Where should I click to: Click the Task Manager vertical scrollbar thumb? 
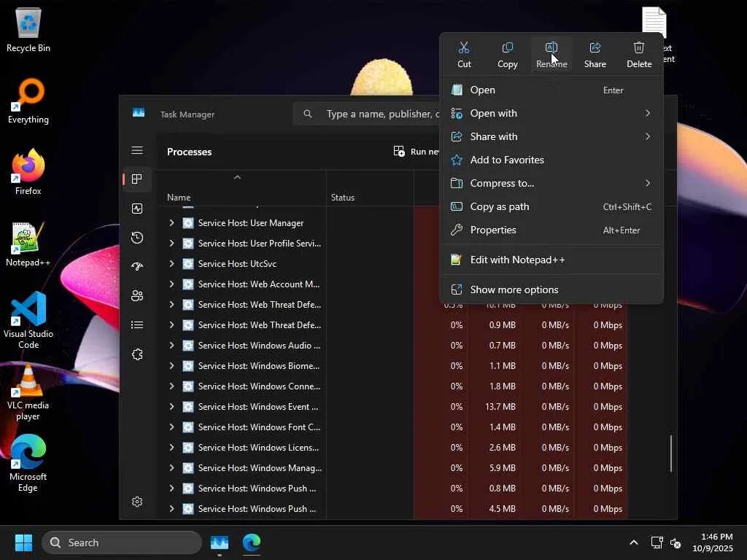[671, 453]
